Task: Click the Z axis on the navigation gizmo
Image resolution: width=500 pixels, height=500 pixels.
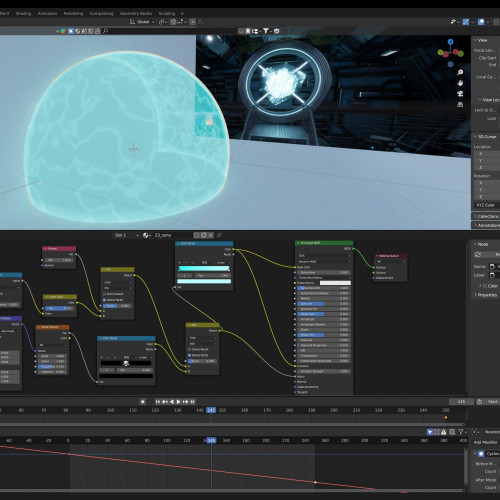Action: coord(451,42)
